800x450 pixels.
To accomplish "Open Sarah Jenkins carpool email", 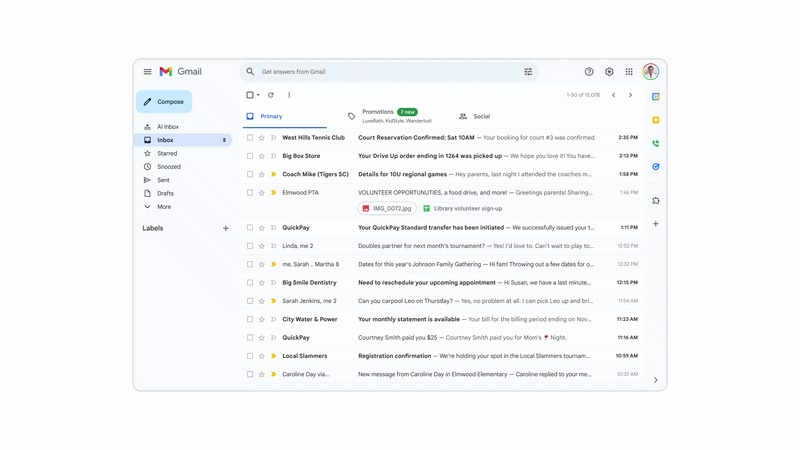I will [x=442, y=301].
